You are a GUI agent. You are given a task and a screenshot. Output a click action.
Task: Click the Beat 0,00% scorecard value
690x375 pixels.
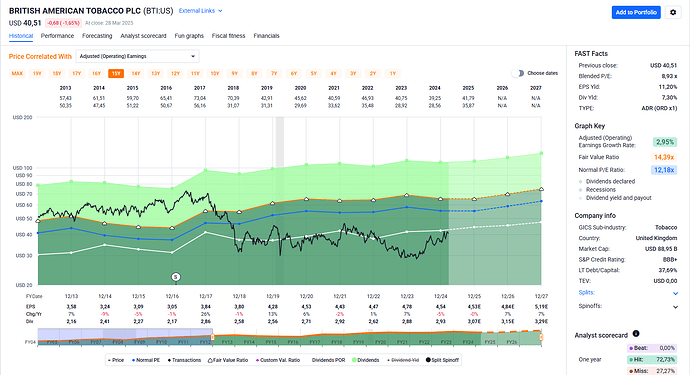click(x=652, y=348)
